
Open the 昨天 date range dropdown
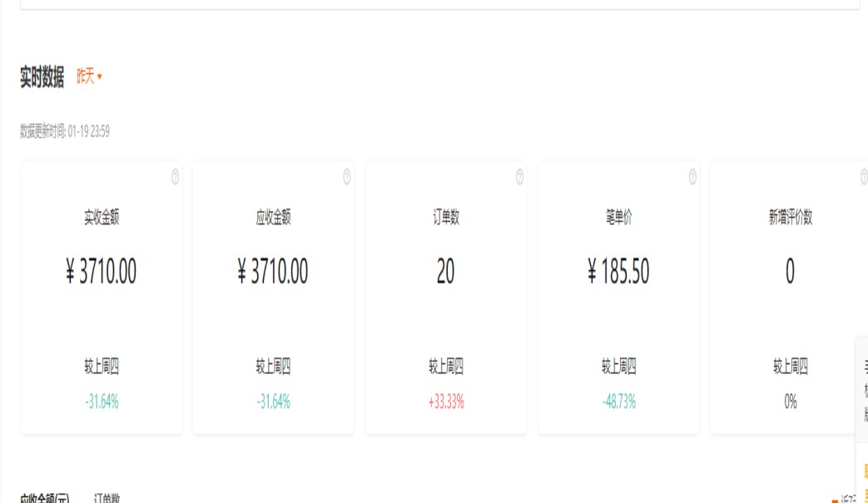(x=89, y=77)
